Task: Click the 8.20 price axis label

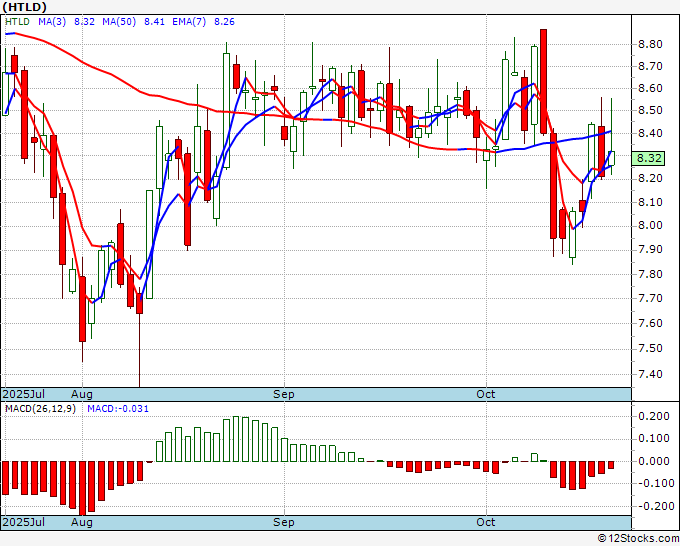Action: pos(650,179)
